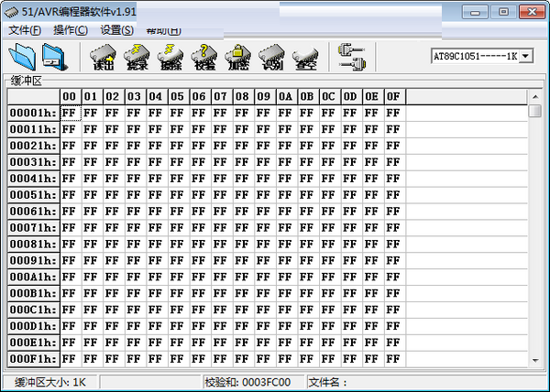Maximize the programmer software window
Image resolution: width=550 pixels, height=392 pixels.
[x=503, y=12]
